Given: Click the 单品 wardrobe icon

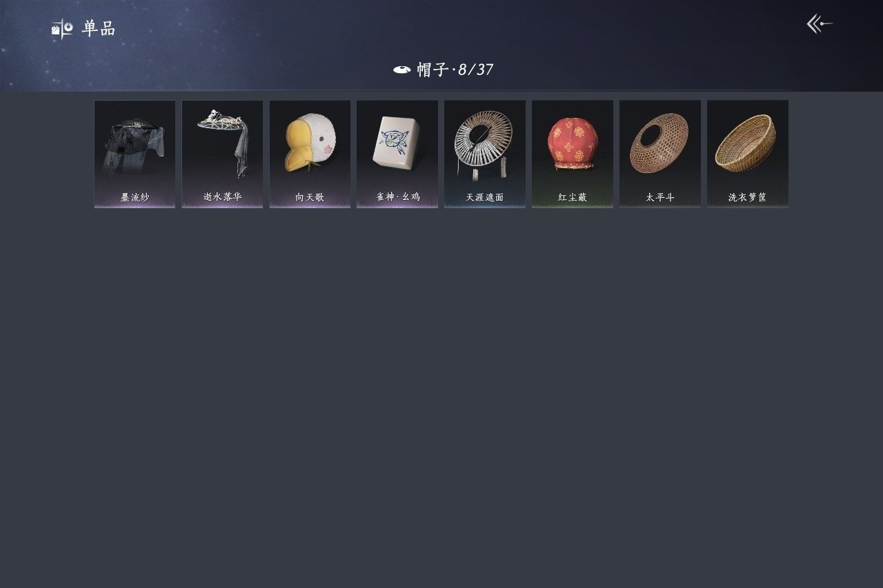Looking at the screenshot, I should tap(62, 29).
